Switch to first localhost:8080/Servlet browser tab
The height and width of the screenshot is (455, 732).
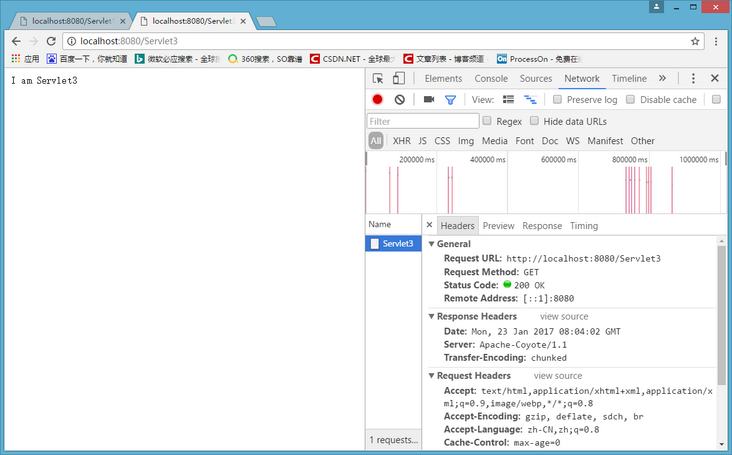click(x=71, y=21)
